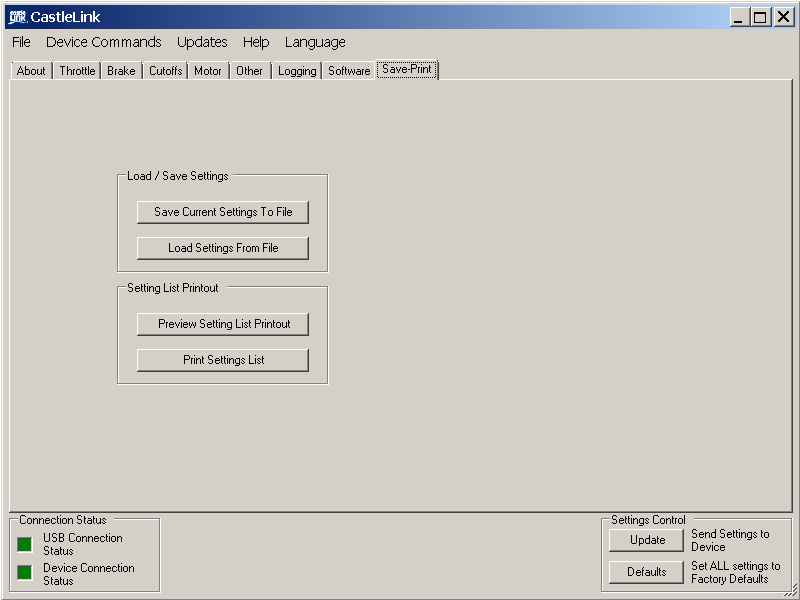Expand the Updates menu
The image size is (800, 600).
point(202,42)
